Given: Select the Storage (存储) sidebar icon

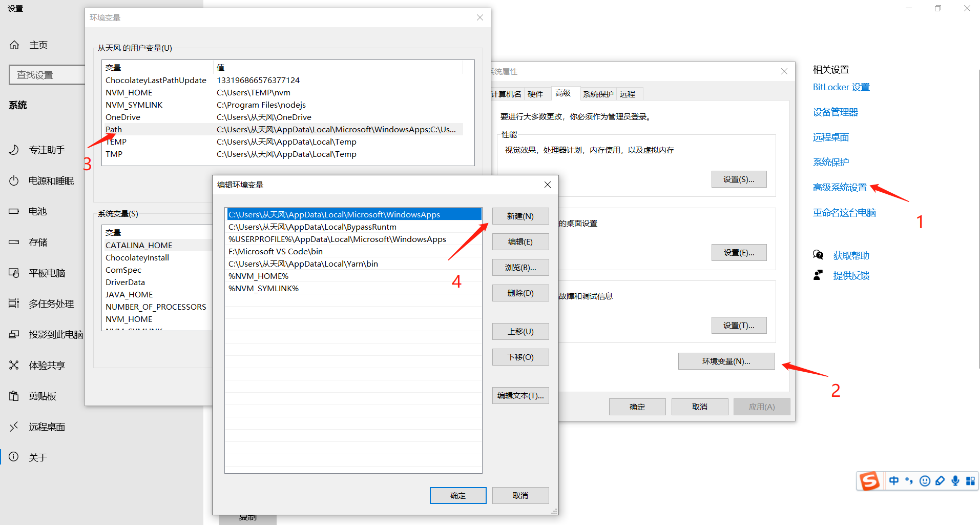Looking at the screenshot, I should click(14, 242).
